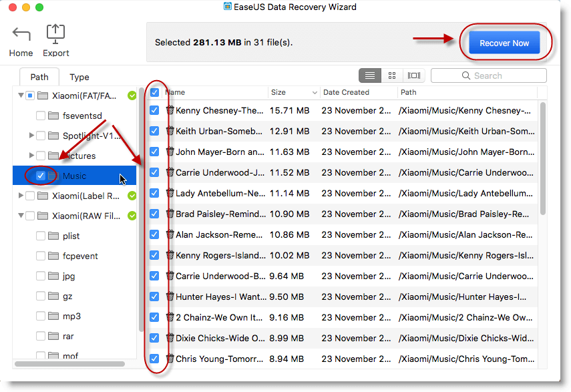Viewport: 571px width, 392px height.
Task: Click trash icon of John Mayer file
Action: coord(170,152)
